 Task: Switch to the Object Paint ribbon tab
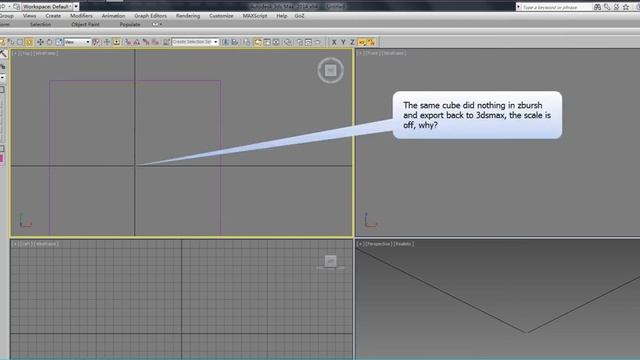click(x=85, y=24)
